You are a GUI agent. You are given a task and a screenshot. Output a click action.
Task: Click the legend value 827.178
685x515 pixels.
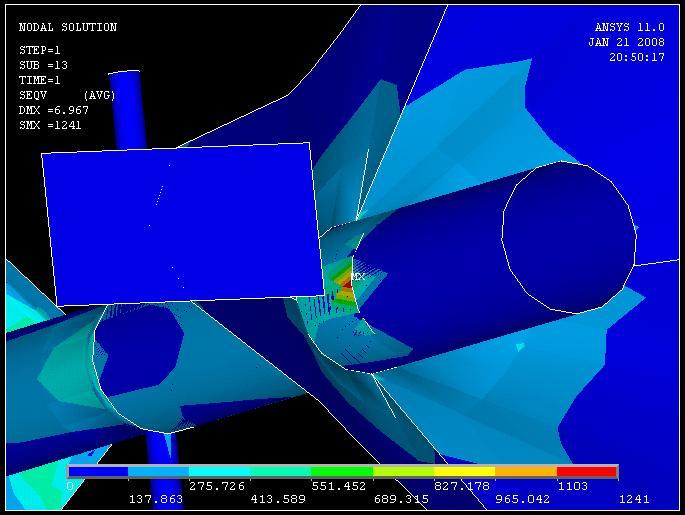pos(462,486)
